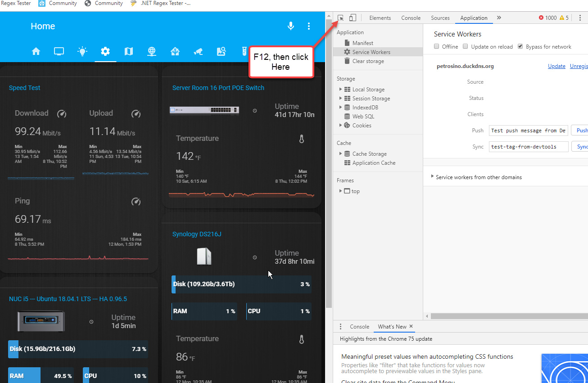Open the .NET Regex Tester bookmark
This screenshot has width=588, height=383.
click(160, 4)
